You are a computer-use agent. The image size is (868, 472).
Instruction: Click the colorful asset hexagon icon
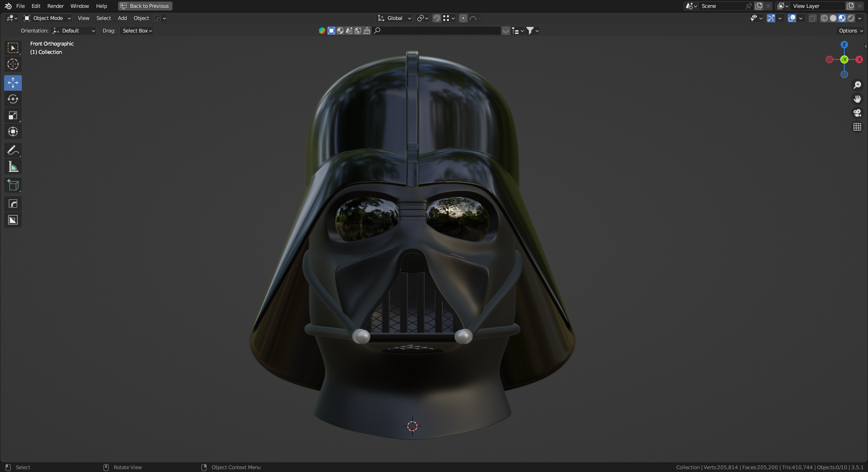[322, 31]
